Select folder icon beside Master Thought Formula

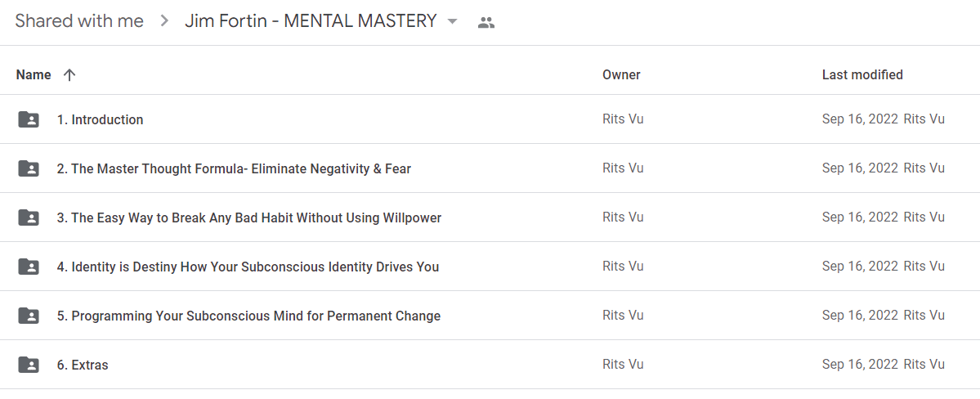29,168
